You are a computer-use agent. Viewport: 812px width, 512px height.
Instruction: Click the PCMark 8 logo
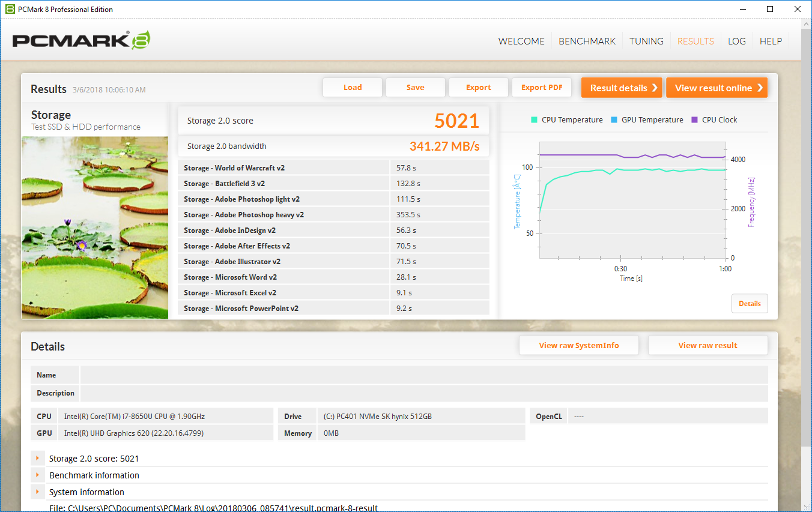81,40
